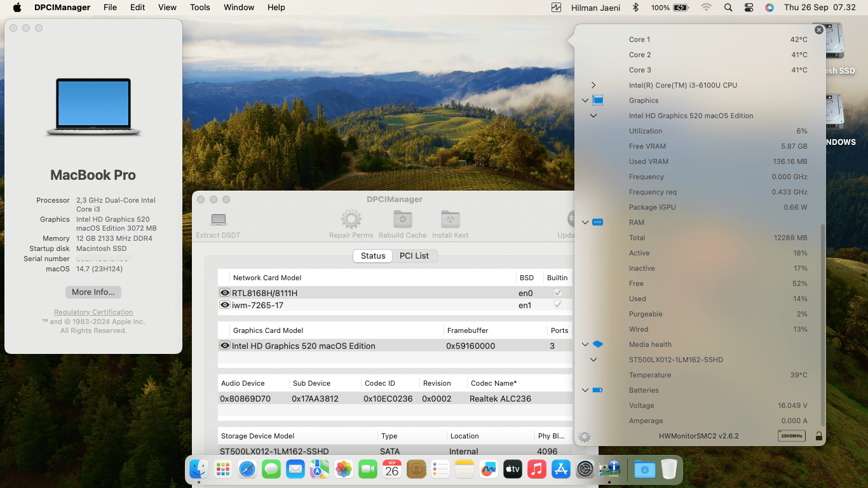This screenshot has height=488, width=868.
Task: Click HWMonitor graph icon in menu bar
Action: point(557,8)
